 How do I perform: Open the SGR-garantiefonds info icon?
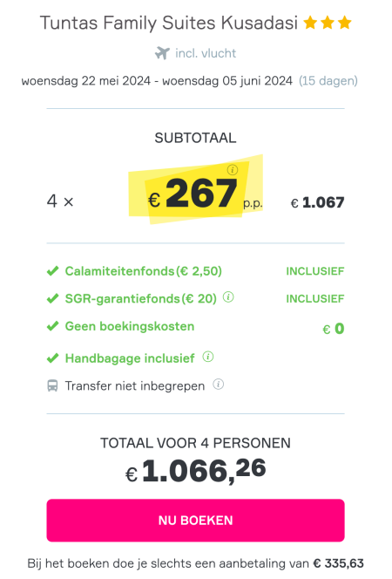coord(228,297)
